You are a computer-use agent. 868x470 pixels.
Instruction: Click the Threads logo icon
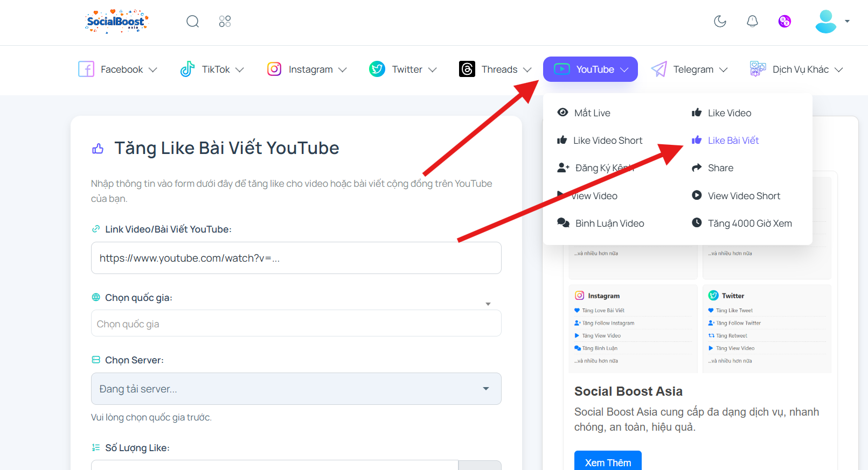(x=467, y=69)
